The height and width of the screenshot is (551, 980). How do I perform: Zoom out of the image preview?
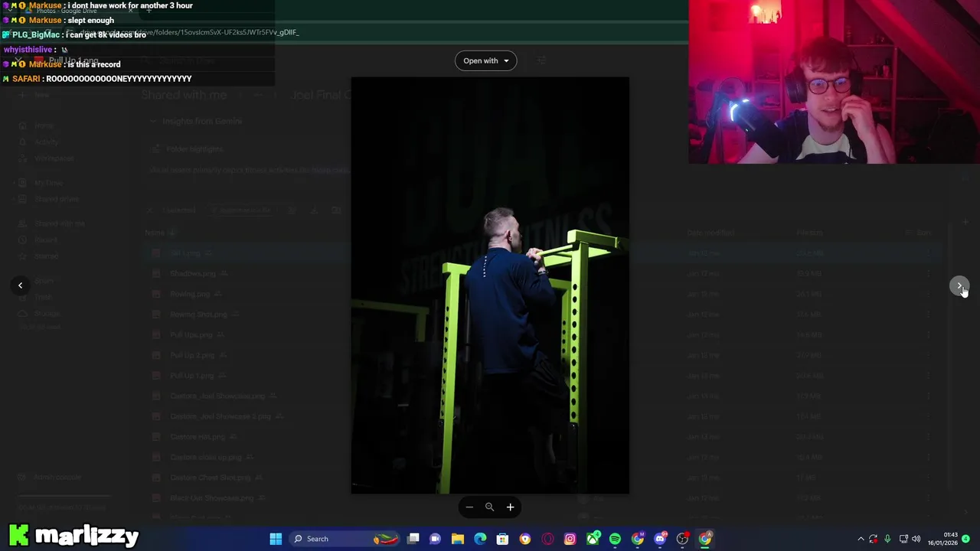[469, 507]
